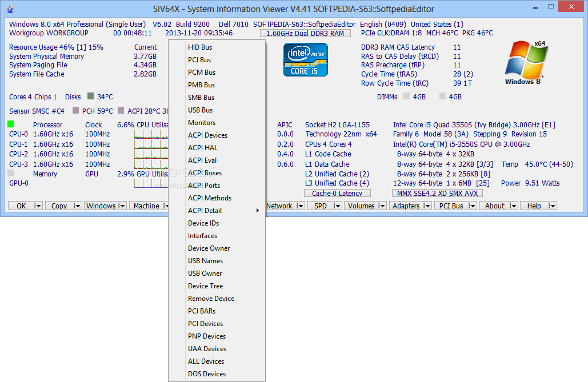Select PCM Bus menu entry
The height and width of the screenshot is (382, 588).
(x=217, y=73)
